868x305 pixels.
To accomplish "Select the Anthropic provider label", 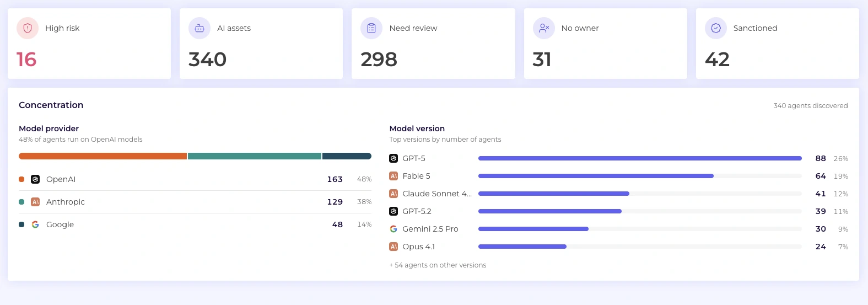I will (66, 202).
